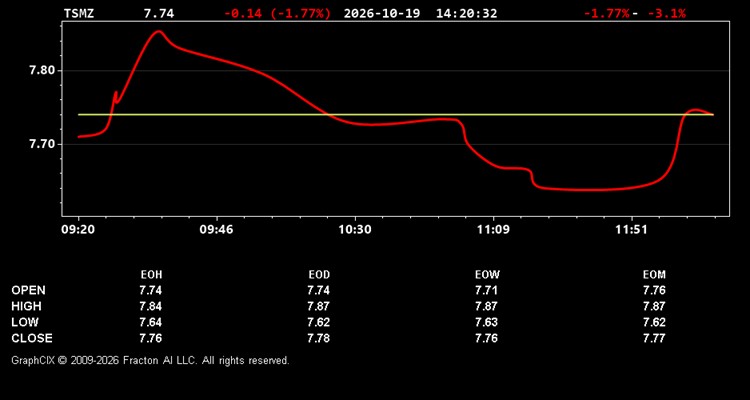Click the HIGH row label

point(26,306)
